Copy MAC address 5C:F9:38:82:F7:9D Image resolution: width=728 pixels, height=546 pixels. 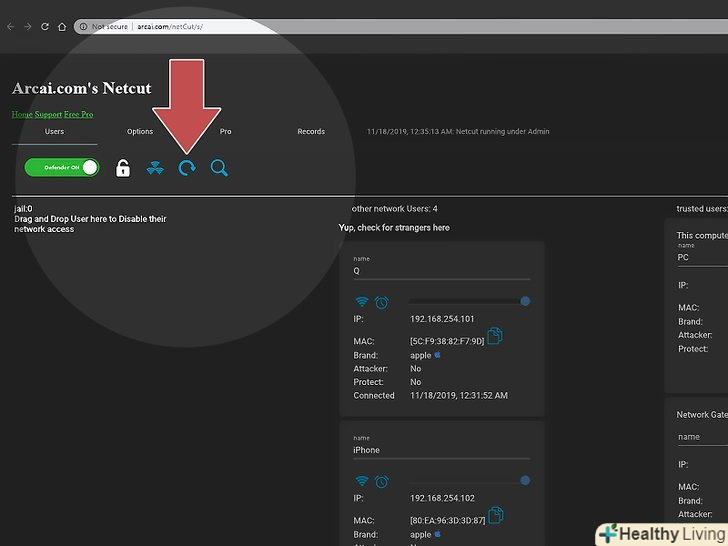[x=494, y=335]
